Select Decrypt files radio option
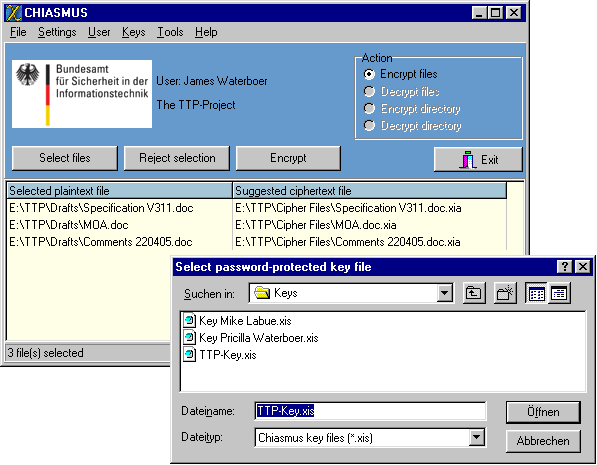Image resolution: width=597 pixels, height=465 pixels. click(x=401, y=91)
